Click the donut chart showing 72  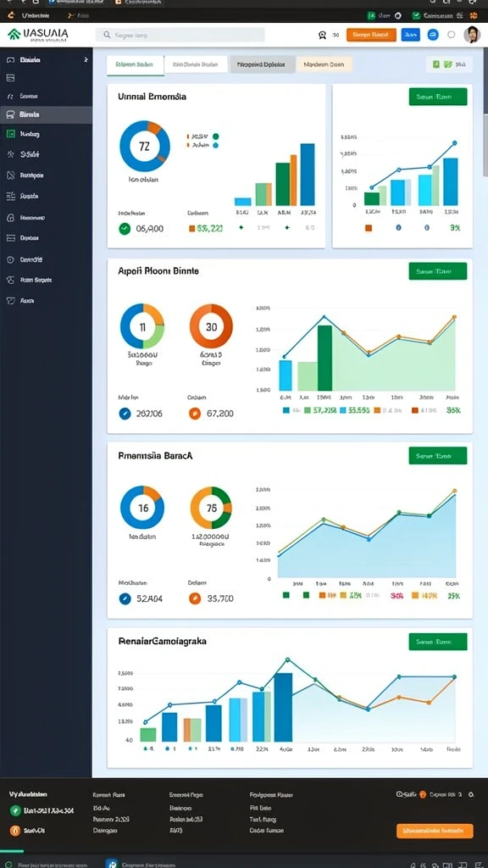click(144, 147)
